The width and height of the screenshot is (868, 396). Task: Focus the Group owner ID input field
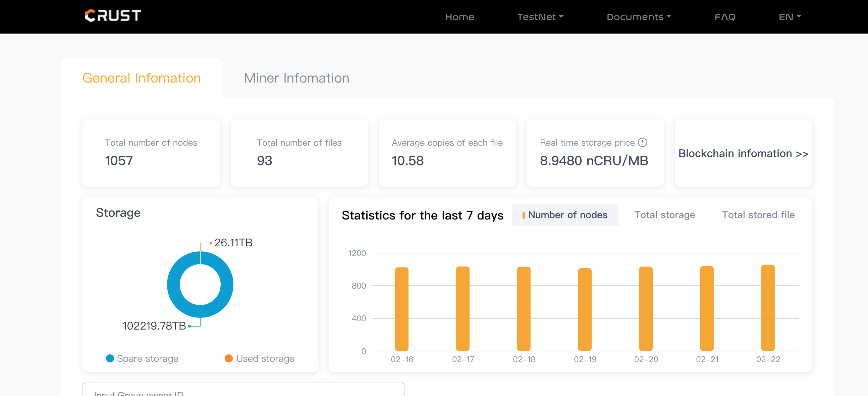[243, 391]
